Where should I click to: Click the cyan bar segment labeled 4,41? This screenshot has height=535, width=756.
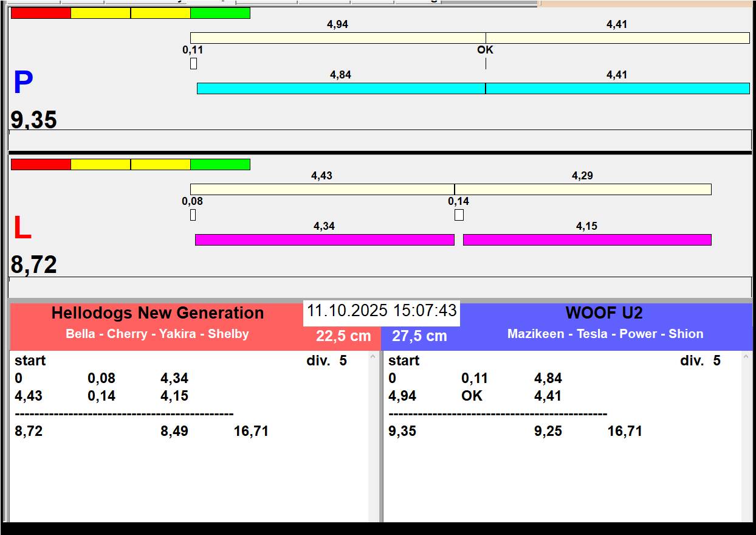617,88
